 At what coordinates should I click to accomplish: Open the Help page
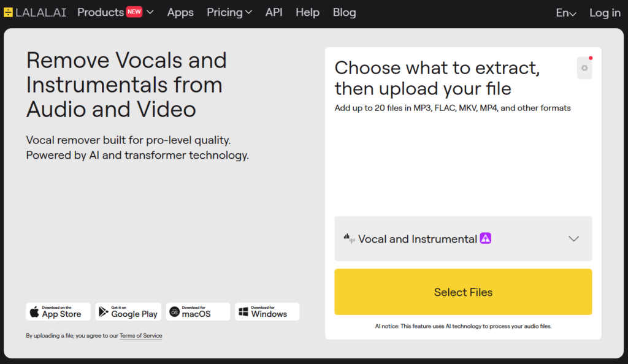(x=308, y=12)
